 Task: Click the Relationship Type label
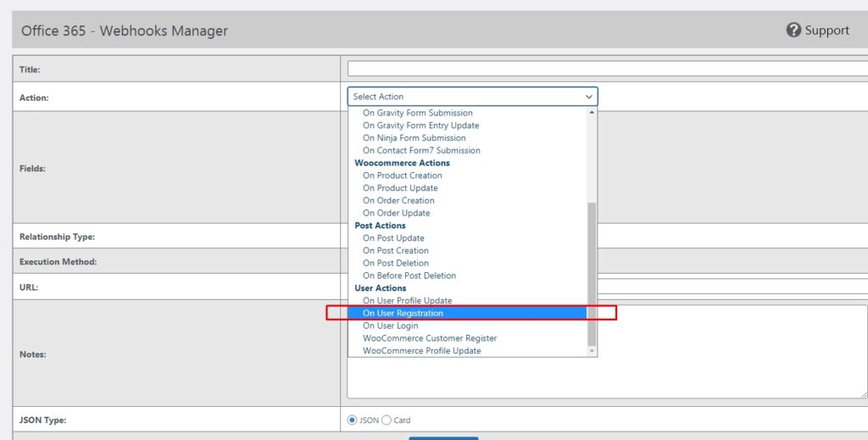(x=57, y=237)
